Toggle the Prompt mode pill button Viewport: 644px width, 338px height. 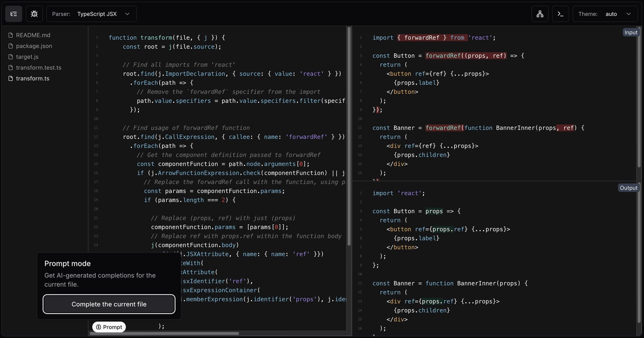109,327
